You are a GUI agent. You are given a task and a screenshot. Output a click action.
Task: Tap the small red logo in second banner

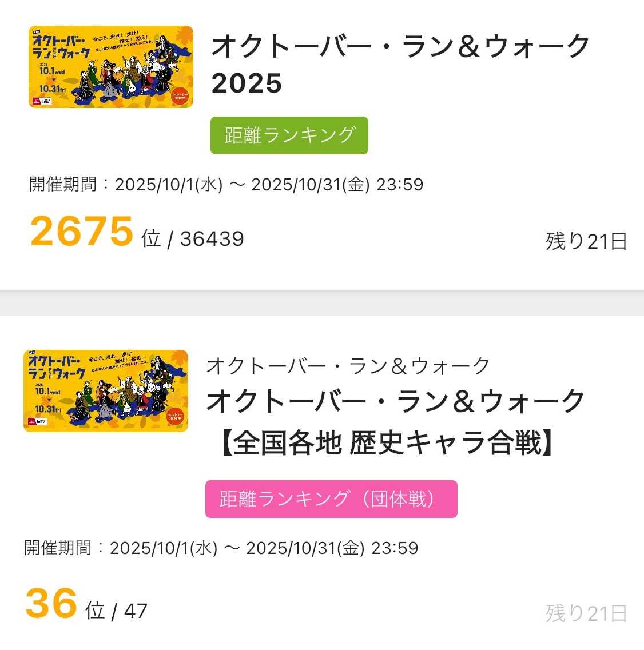click(x=31, y=421)
